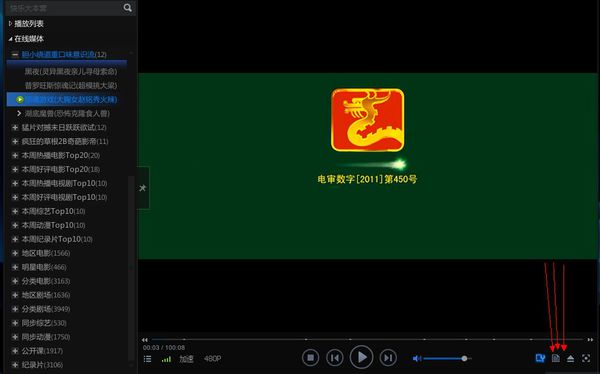Select the 普罗旺斯惊魂记 movie entry
This screenshot has width=600, height=374.
click(x=71, y=85)
